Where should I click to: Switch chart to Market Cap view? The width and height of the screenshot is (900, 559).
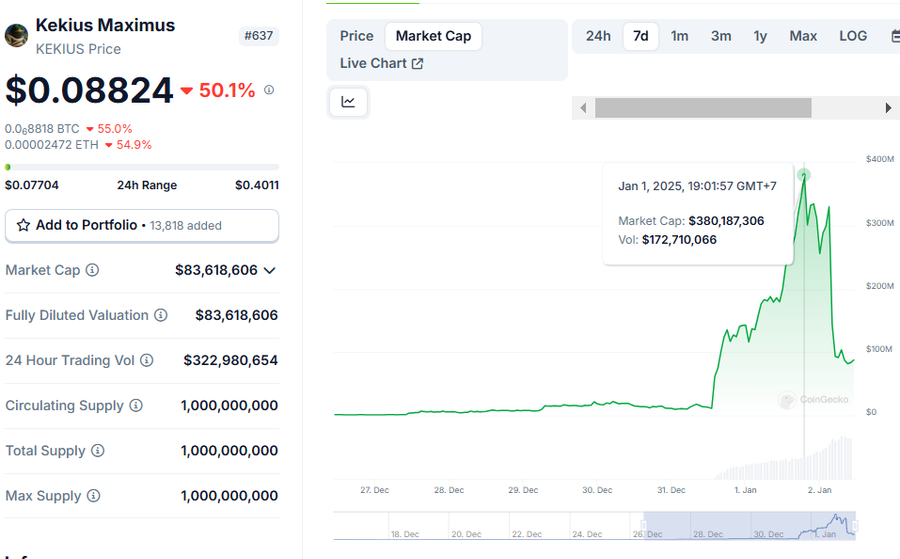pos(433,36)
